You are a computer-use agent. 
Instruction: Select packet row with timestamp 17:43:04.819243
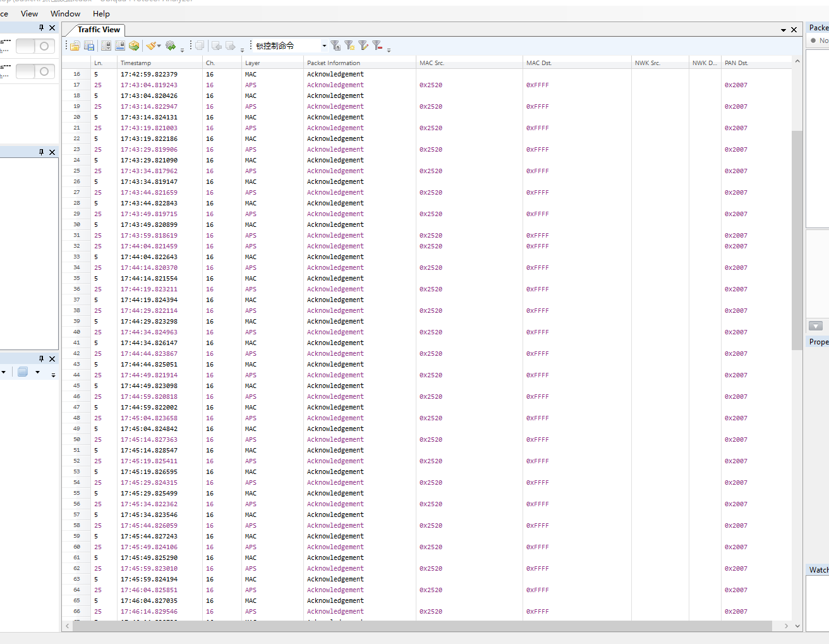point(427,85)
